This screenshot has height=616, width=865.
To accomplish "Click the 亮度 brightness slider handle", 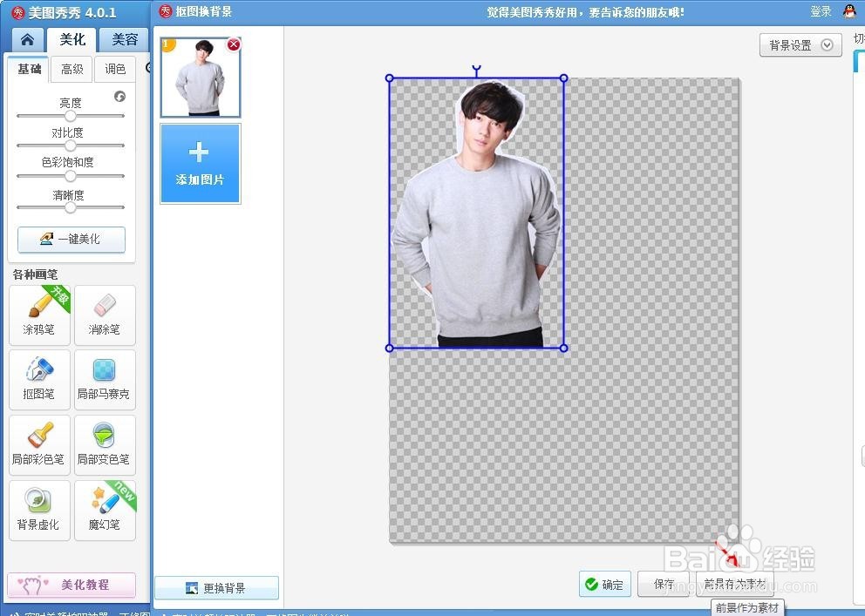I will pyautogui.click(x=70, y=116).
